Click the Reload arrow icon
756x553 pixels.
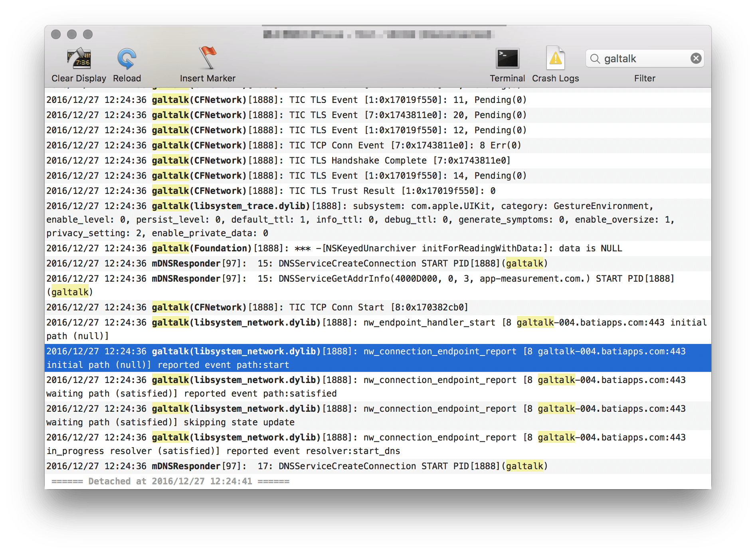coord(127,59)
